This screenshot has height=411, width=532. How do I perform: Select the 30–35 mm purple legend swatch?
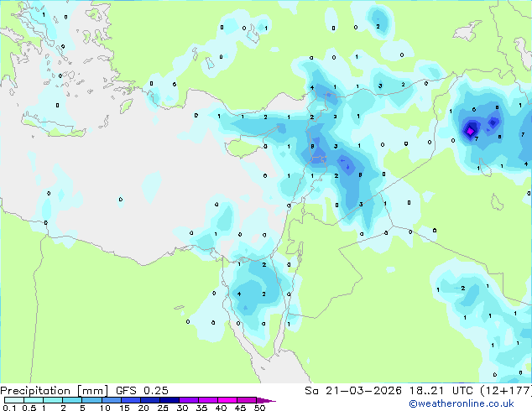189,400
